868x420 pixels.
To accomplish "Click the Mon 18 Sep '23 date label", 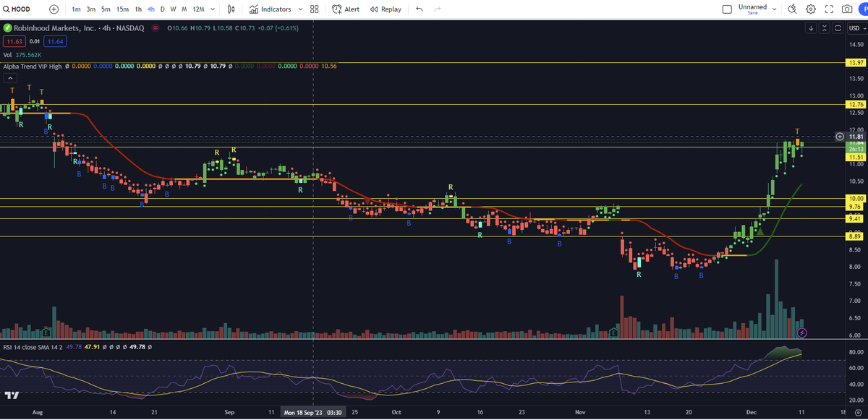I will point(313,412).
